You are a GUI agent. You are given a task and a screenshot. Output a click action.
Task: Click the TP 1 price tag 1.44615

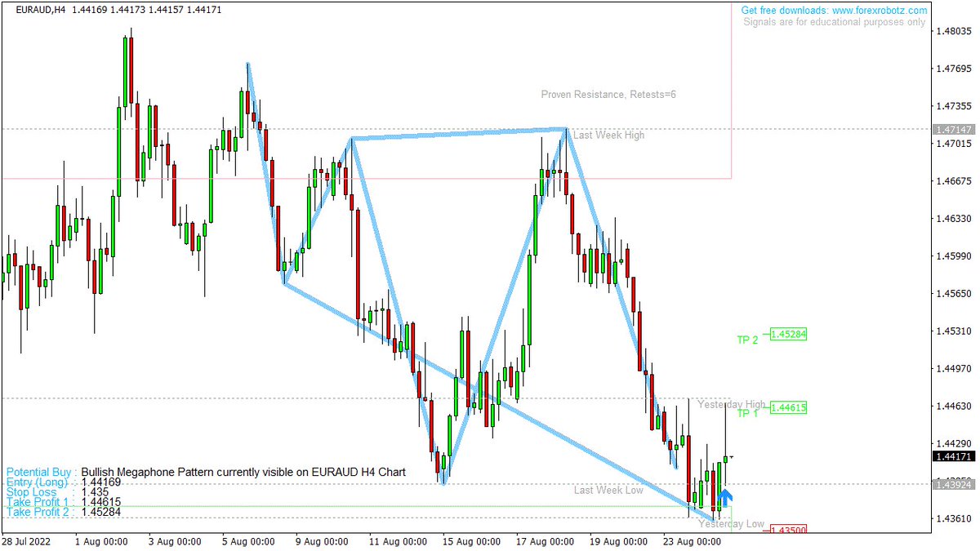(789, 406)
